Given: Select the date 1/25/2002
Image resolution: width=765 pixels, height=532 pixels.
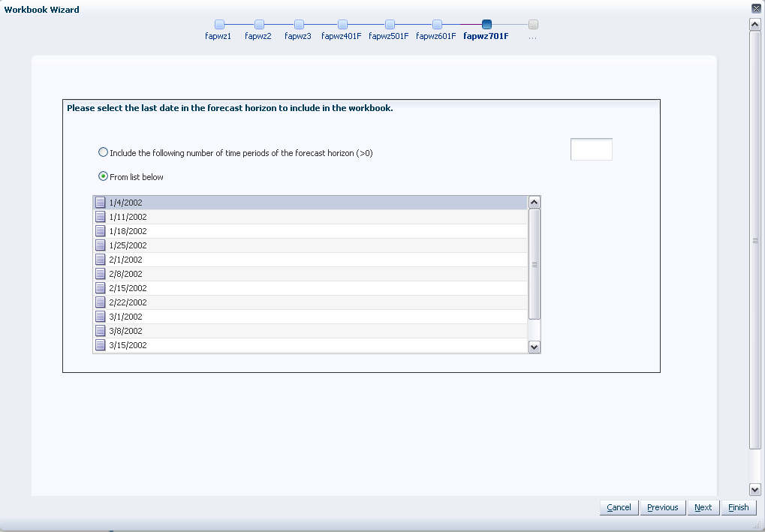Looking at the screenshot, I should pyautogui.click(x=310, y=245).
